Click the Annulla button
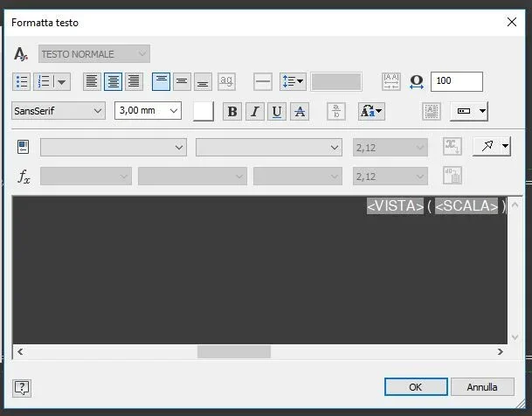 (x=482, y=387)
